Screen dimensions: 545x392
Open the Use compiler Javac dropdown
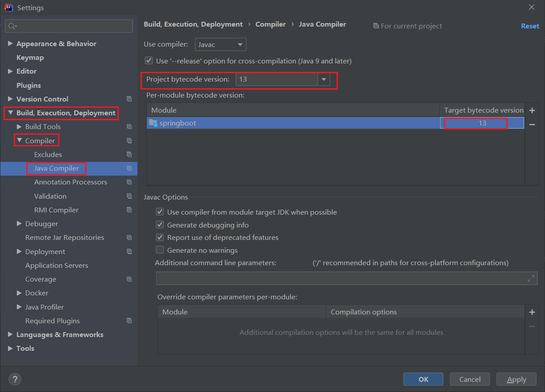pos(221,45)
